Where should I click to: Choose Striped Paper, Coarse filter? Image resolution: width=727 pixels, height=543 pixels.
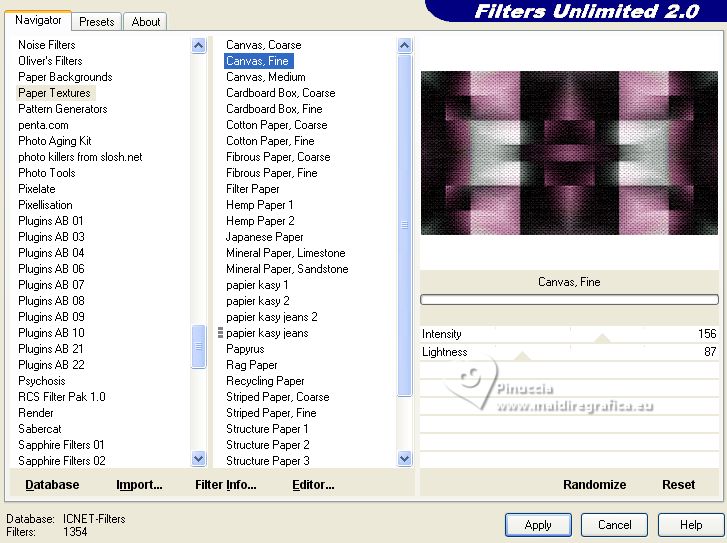278,397
